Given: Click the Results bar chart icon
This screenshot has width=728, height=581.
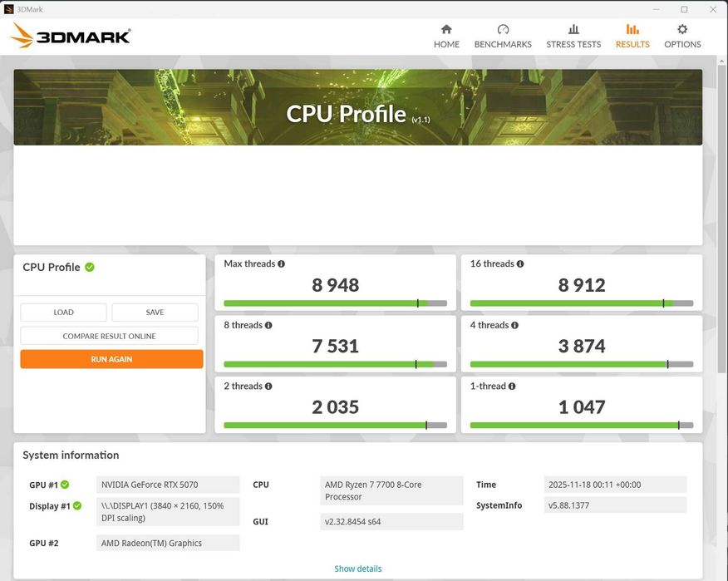Looking at the screenshot, I should click(632, 29).
